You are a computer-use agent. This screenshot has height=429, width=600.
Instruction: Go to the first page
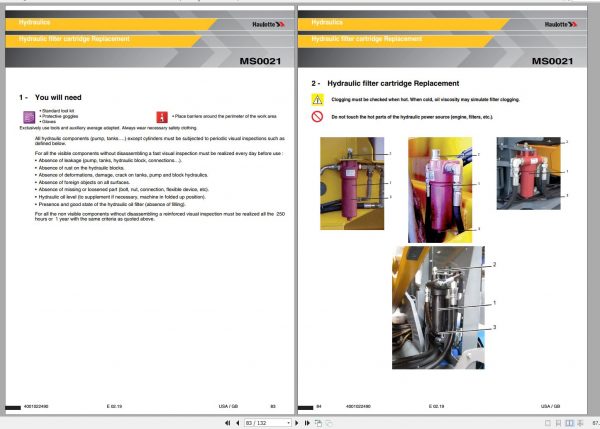coord(228,423)
